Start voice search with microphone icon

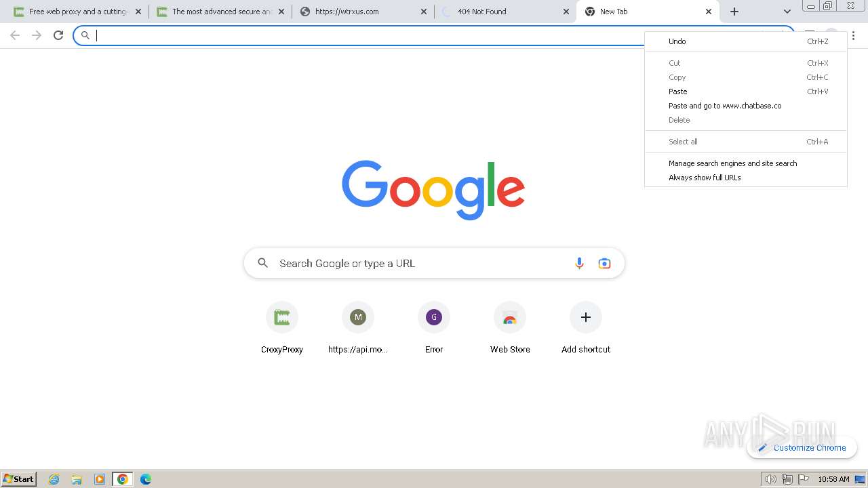point(579,263)
